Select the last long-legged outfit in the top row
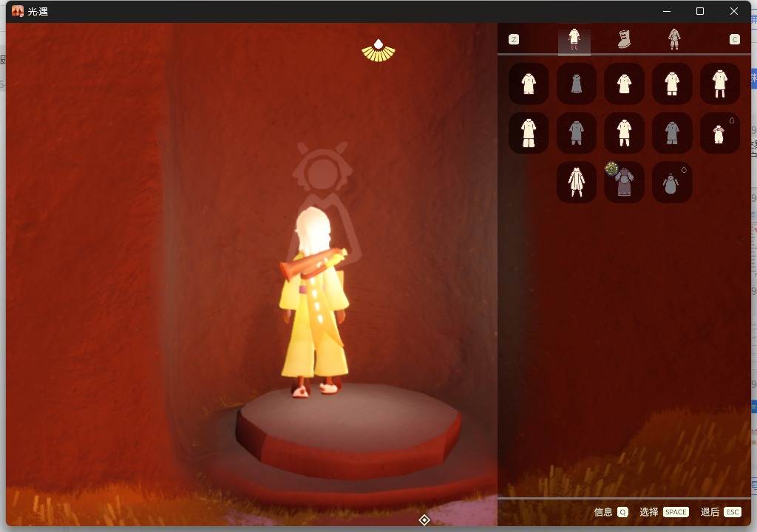Image resolution: width=757 pixels, height=532 pixels. [x=720, y=83]
